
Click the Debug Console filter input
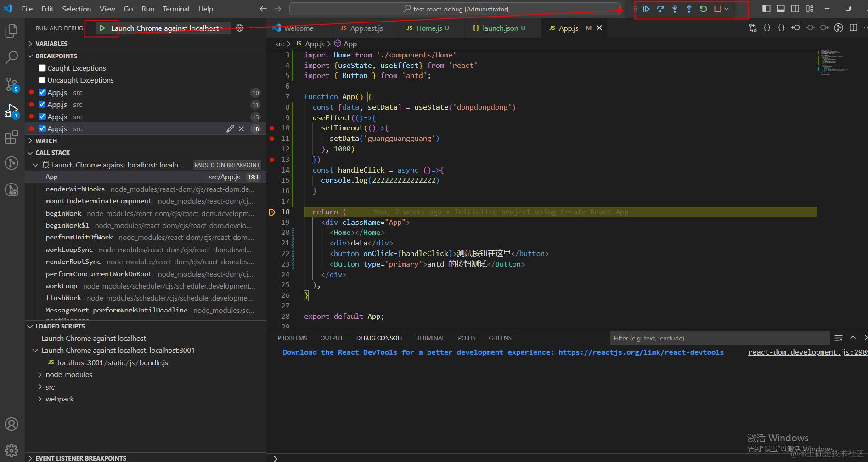click(x=720, y=338)
